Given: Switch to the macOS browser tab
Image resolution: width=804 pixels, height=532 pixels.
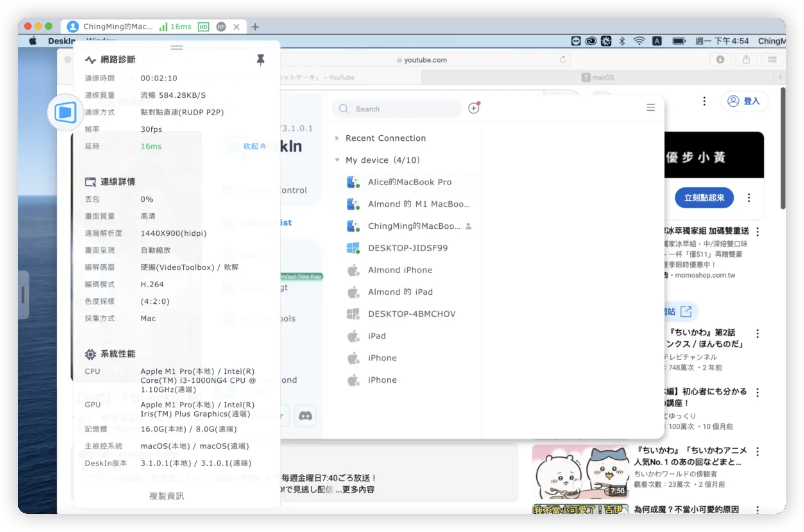Looking at the screenshot, I should pyautogui.click(x=597, y=77).
